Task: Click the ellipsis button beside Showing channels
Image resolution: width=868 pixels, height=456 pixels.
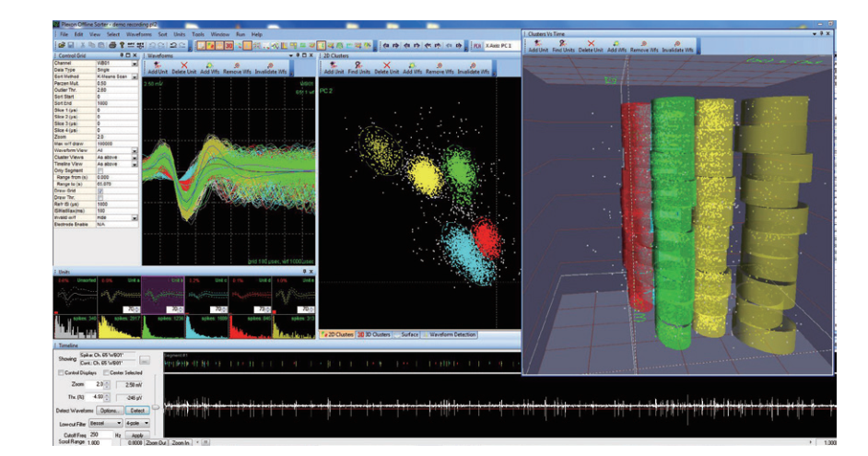Action: point(144,359)
